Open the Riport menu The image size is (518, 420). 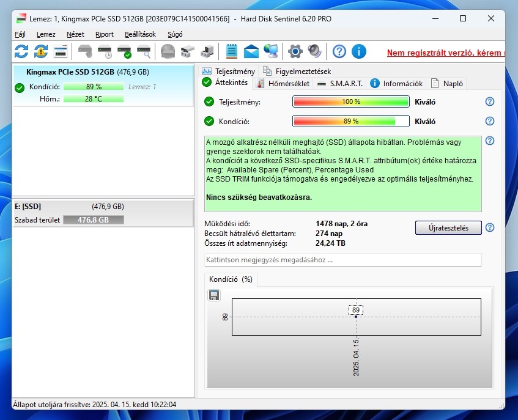coord(105,34)
